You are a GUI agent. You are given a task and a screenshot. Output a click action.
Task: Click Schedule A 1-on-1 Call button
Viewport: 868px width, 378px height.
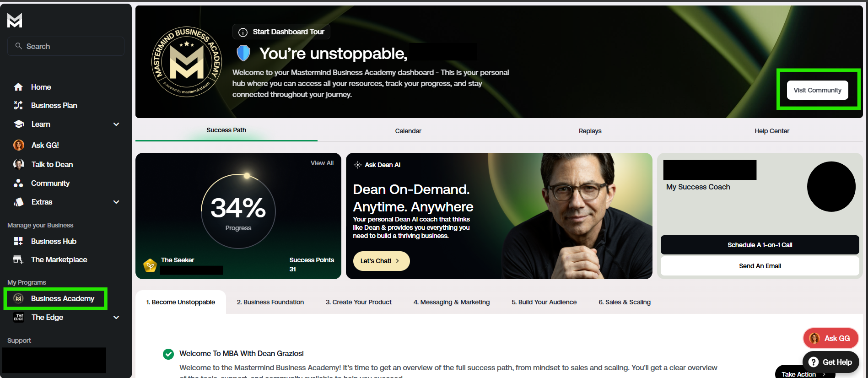click(x=760, y=245)
